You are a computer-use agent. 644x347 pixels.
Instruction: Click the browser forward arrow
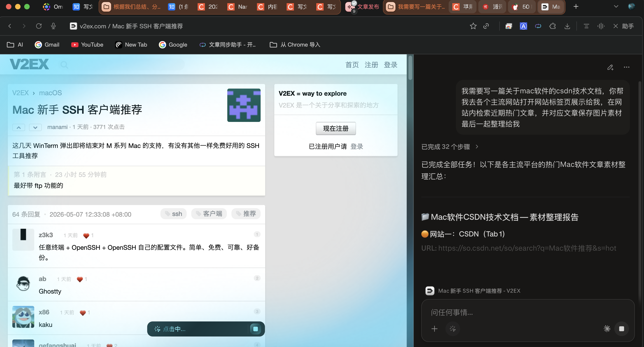pyautogui.click(x=24, y=26)
